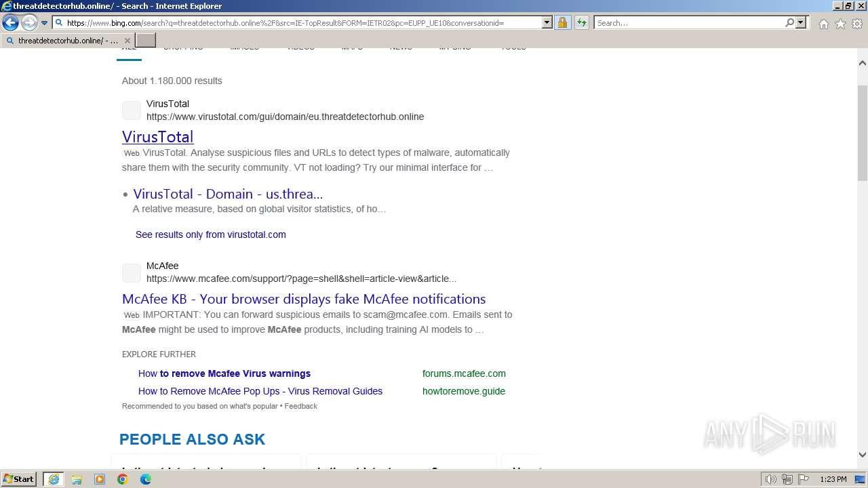Open McAfee KB fake notifications result
The height and width of the screenshot is (488, 868).
pos(304,299)
